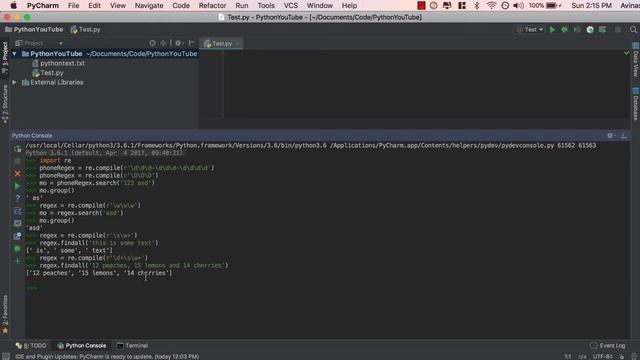Click the '12 peaches' output line in console

pos(99,273)
